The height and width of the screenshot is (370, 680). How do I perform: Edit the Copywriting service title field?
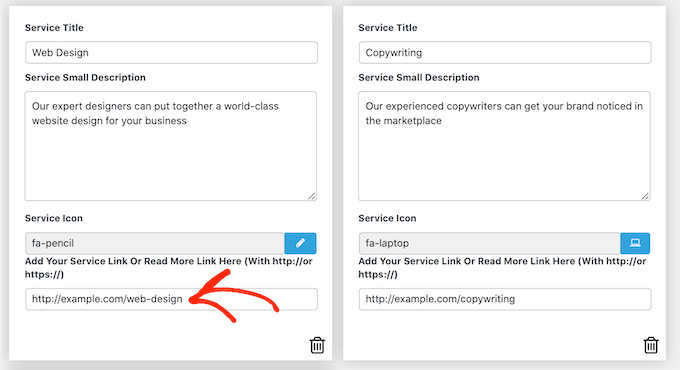[505, 52]
